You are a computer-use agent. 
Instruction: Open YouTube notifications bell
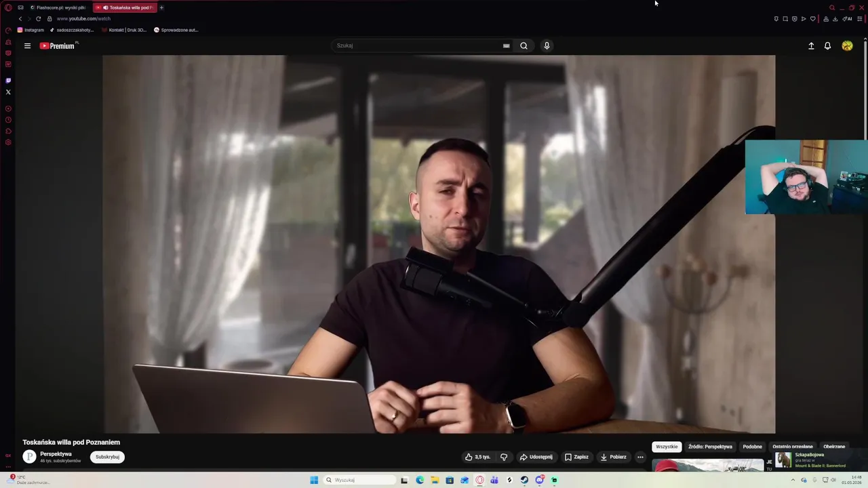tap(827, 46)
